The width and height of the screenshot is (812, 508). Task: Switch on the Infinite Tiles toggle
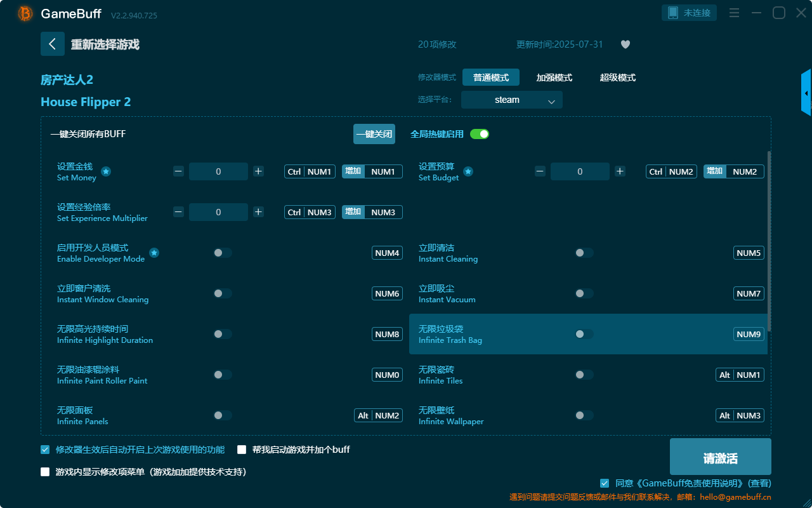click(584, 375)
